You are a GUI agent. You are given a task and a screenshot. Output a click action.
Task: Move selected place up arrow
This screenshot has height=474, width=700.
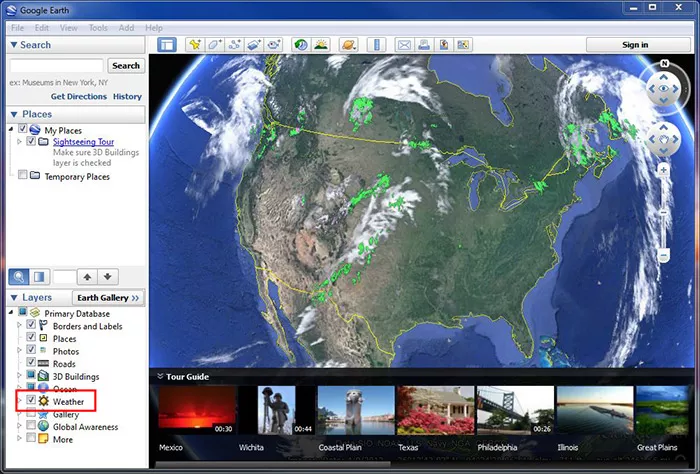pos(88,277)
